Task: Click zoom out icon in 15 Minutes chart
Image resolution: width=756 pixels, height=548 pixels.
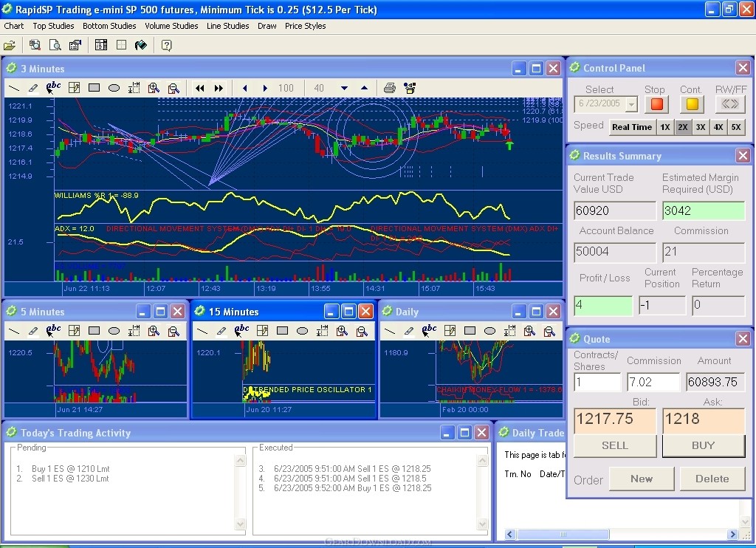Action: 362,331
